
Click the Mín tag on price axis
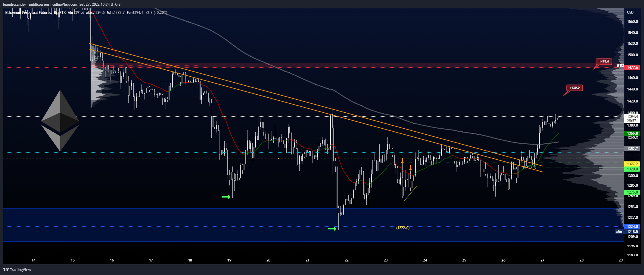619,232
